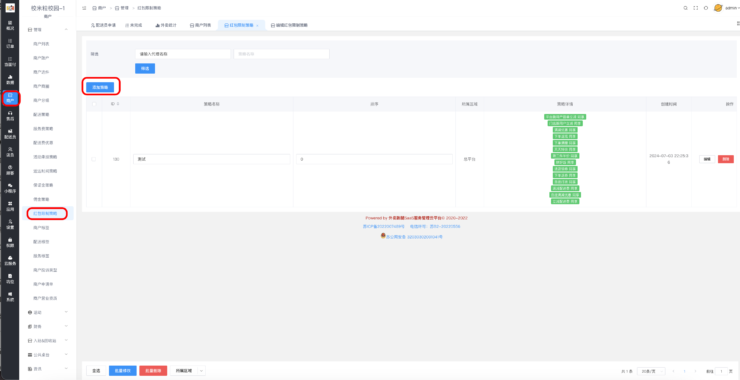This screenshot has height=380, width=740.
Task: Tick the select-all checkbox in the table header
Action: [94, 104]
